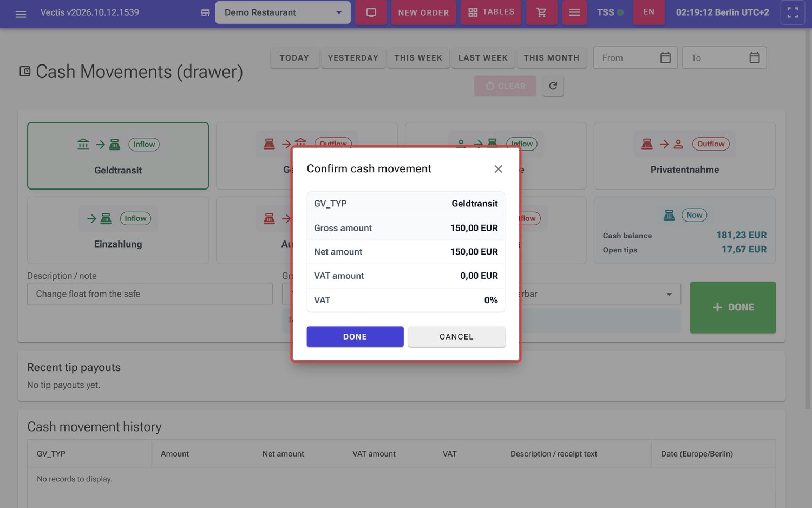
Task: Click the CLEAR filter button
Action: [505, 86]
